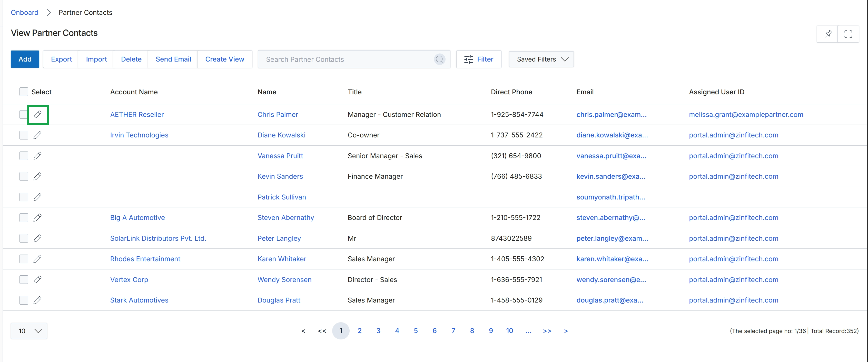The image size is (868, 362).
Task: Tick the Peter Langley checkbox
Action: tap(24, 238)
